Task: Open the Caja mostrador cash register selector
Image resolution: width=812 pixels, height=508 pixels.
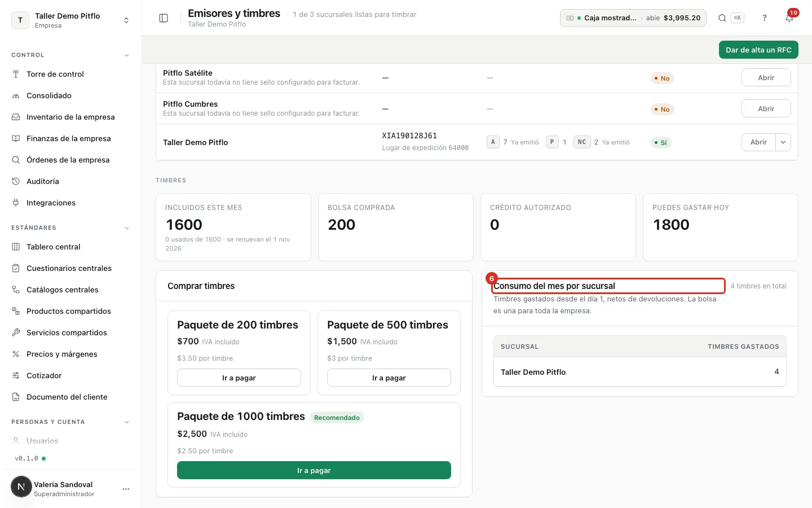Action: (633, 18)
